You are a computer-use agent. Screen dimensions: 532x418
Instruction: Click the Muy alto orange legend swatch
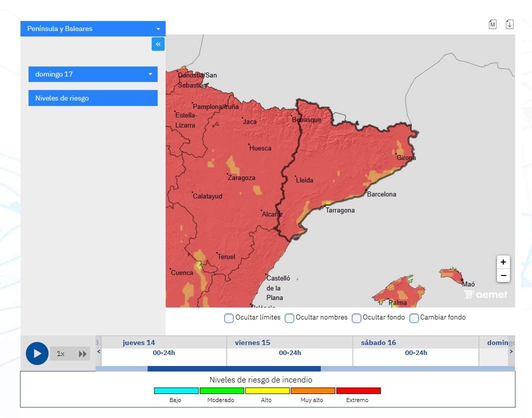[x=313, y=391]
